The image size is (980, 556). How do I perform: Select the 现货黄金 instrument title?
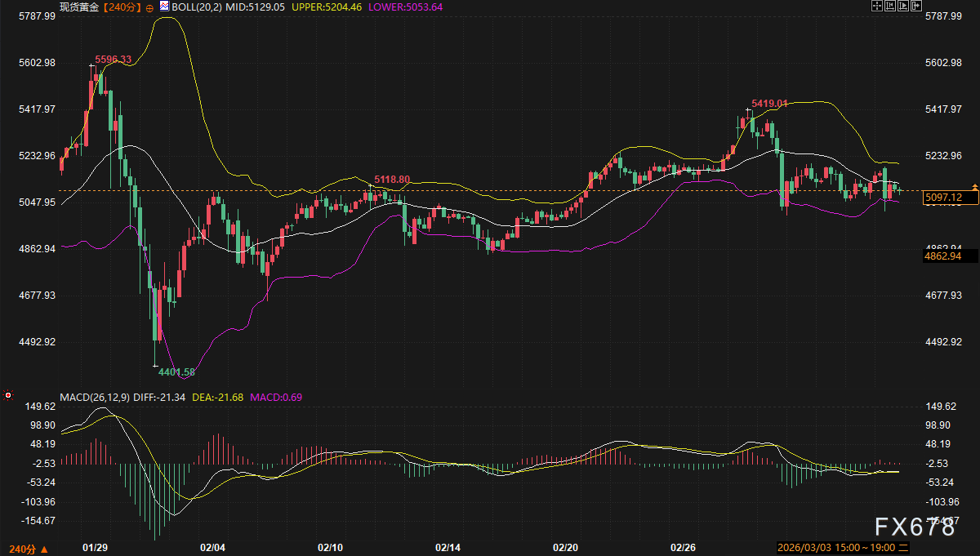(x=79, y=7)
